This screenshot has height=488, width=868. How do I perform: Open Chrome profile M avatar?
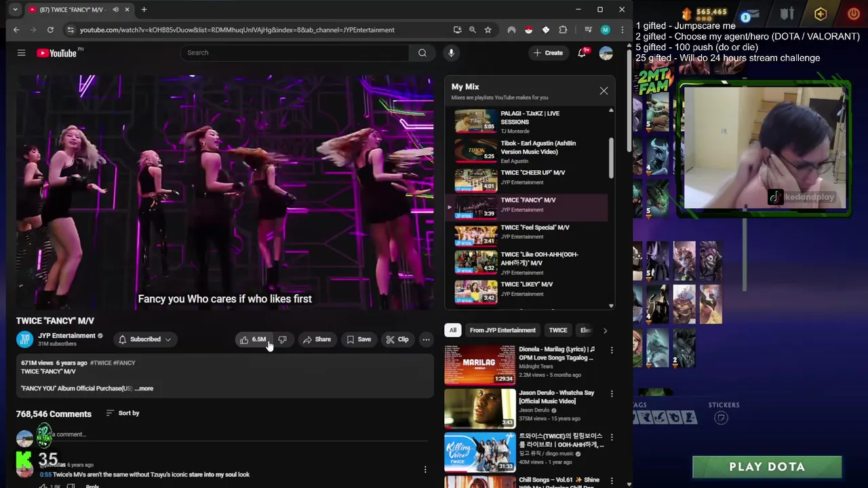605,30
